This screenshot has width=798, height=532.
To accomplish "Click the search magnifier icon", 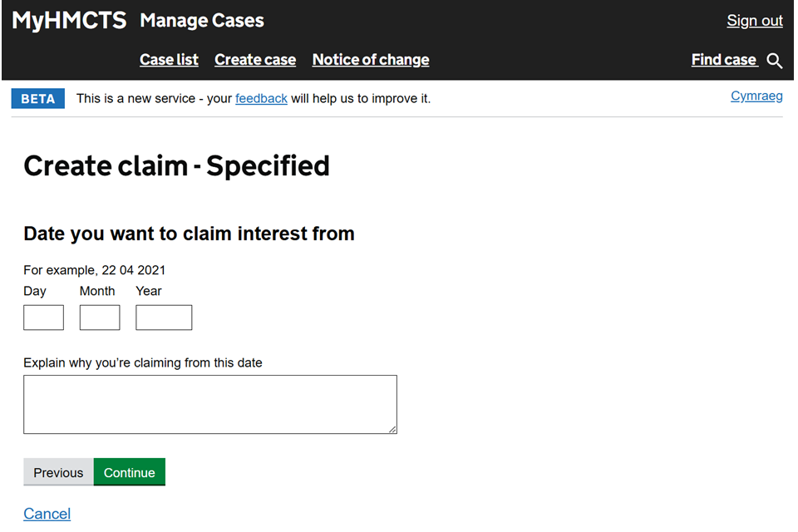I will [x=775, y=60].
